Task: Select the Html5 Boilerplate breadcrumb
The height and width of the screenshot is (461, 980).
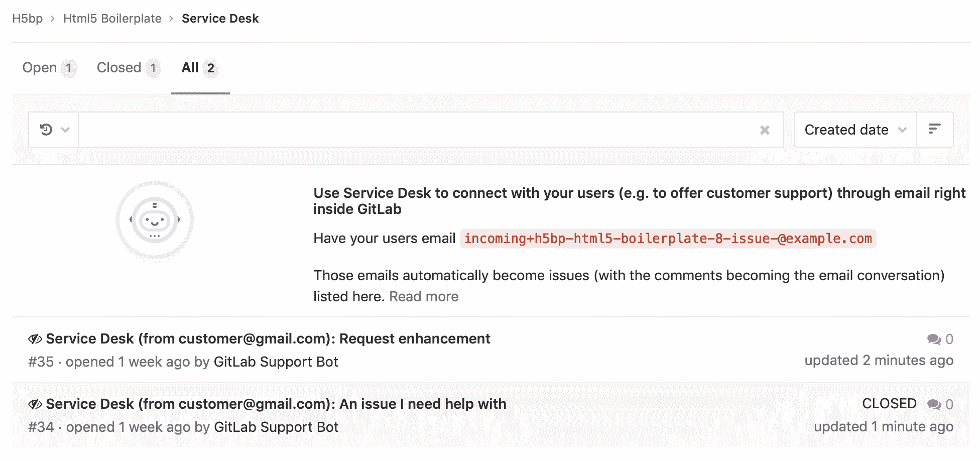Action: pos(112,18)
